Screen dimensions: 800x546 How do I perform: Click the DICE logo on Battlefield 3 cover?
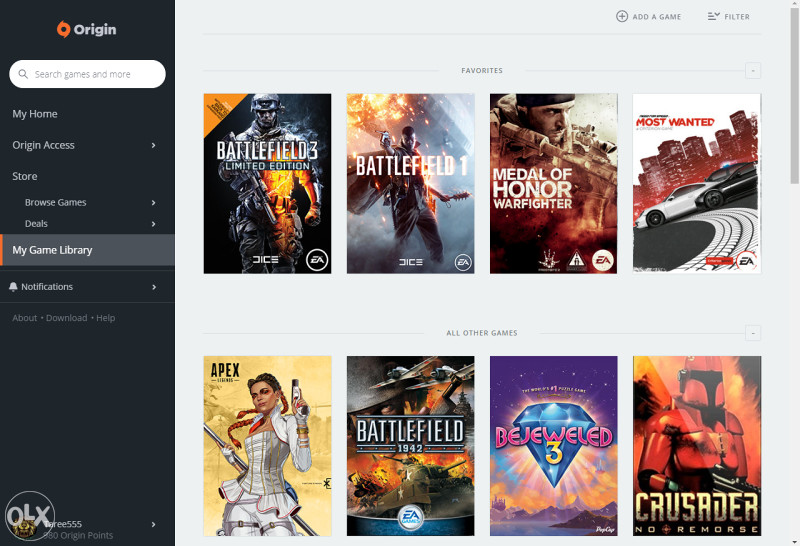pyautogui.click(x=266, y=260)
